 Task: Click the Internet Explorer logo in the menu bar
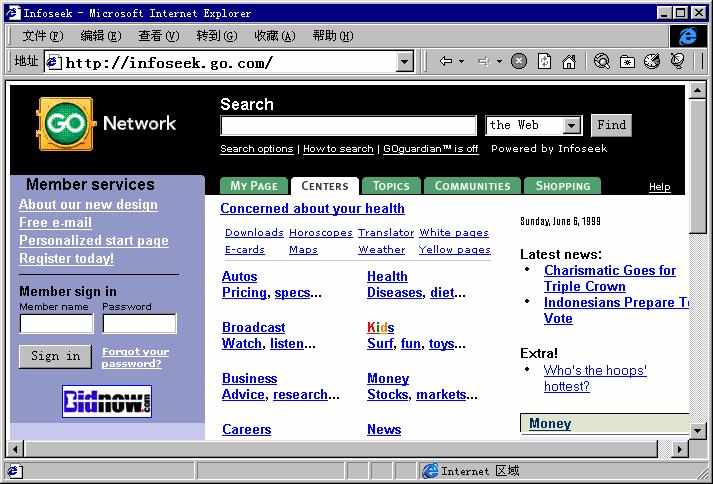point(688,36)
